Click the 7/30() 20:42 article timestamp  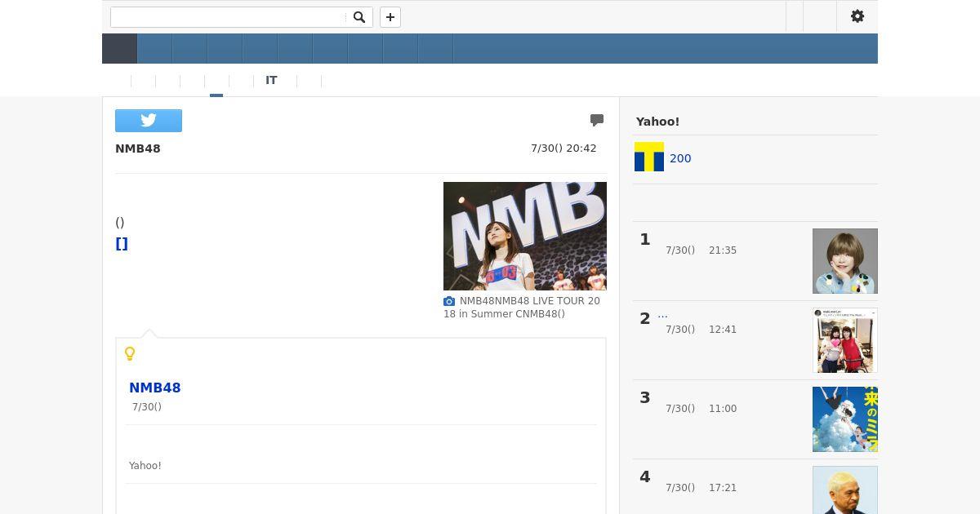[x=563, y=148]
